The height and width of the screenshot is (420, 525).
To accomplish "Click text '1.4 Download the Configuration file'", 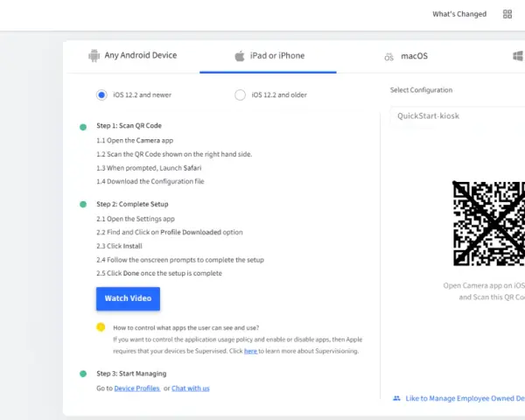I will point(150,181).
